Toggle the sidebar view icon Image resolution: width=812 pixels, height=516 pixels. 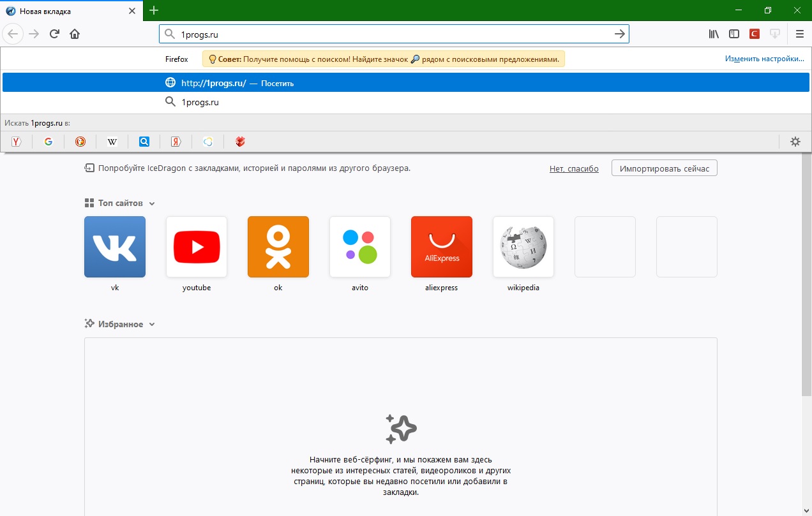(x=734, y=34)
